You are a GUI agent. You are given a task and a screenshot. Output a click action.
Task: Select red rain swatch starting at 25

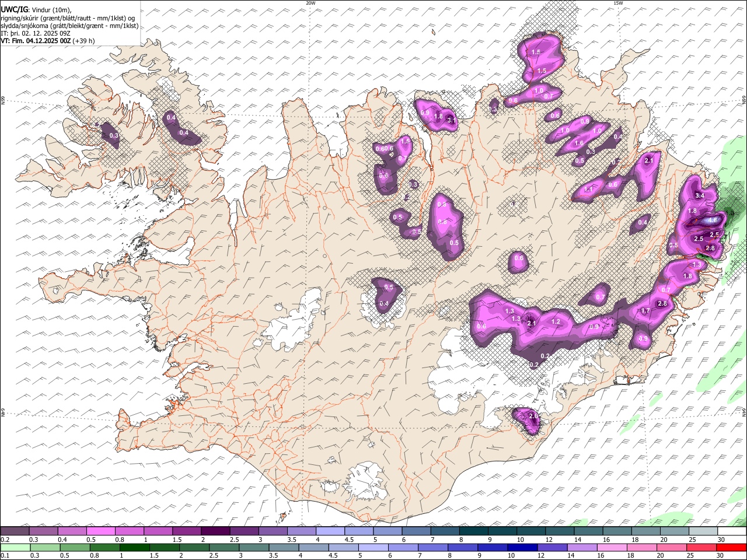click(x=702, y=547)
